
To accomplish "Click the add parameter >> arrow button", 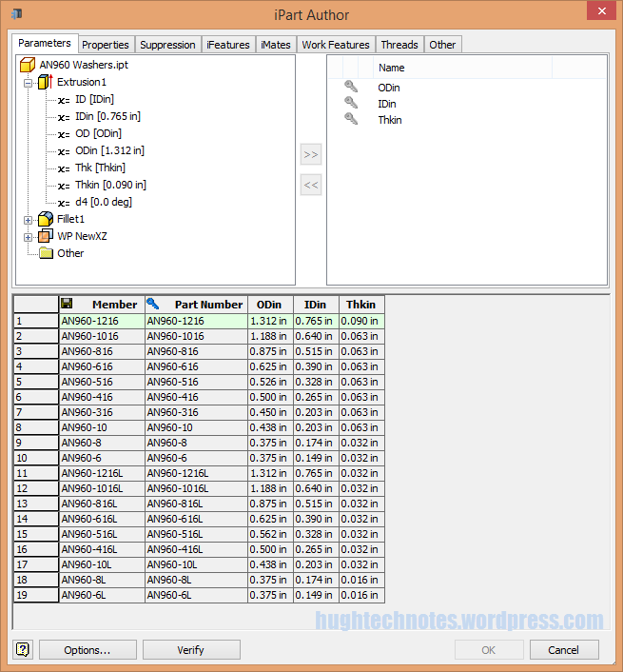I will click(311, 154).
